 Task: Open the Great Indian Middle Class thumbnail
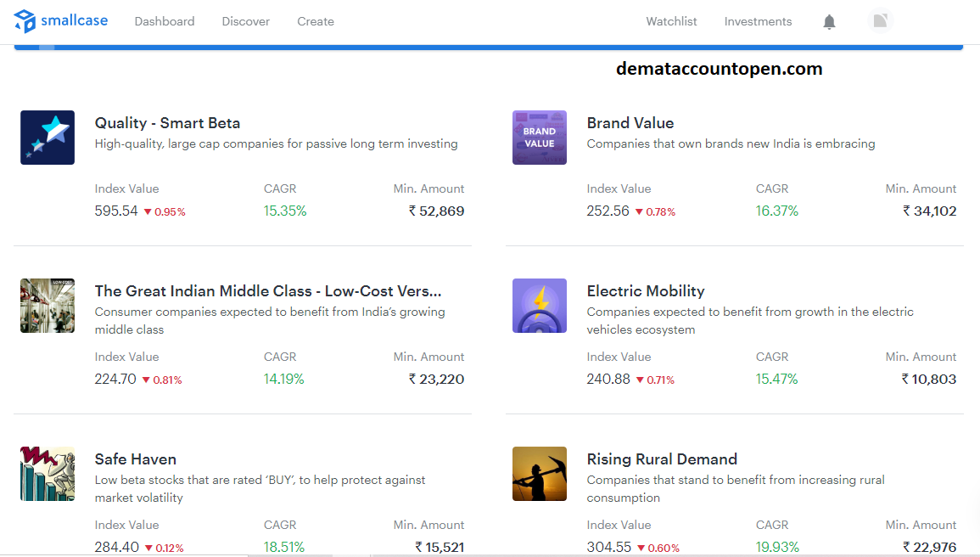point(48,306)
